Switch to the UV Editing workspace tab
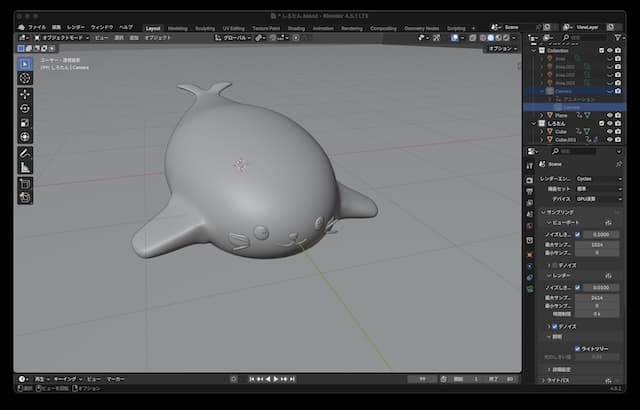 [x=233, y=28]
